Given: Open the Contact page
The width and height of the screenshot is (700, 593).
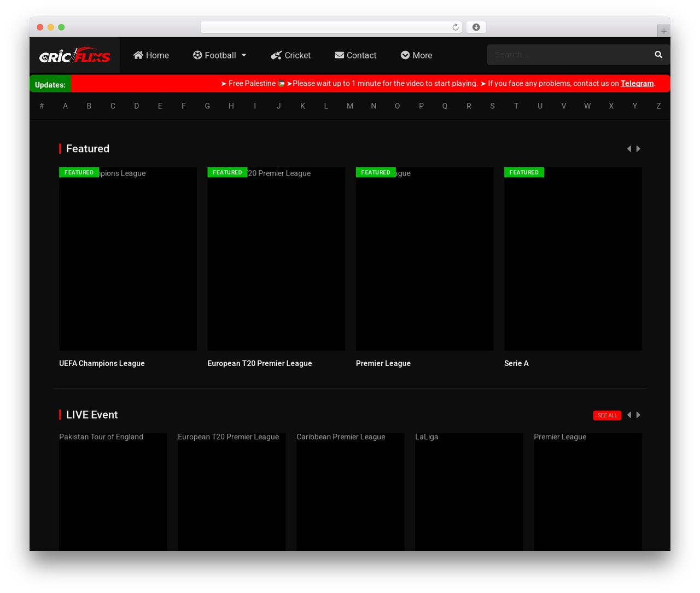Looking at the screenshot, I should coord(355,55).
